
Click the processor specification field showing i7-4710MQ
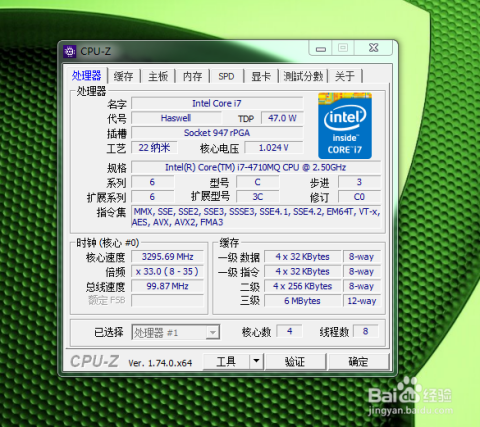click(256, 167)
